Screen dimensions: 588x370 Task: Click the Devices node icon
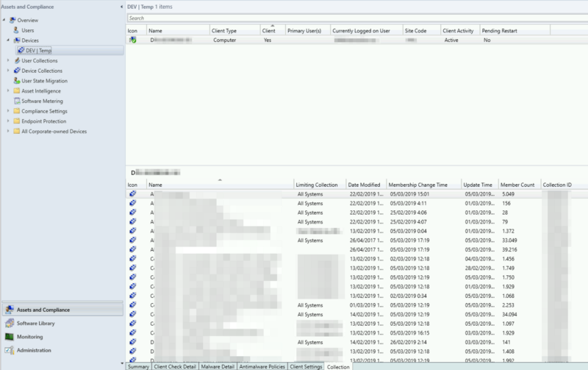click(x=17, y=40)
